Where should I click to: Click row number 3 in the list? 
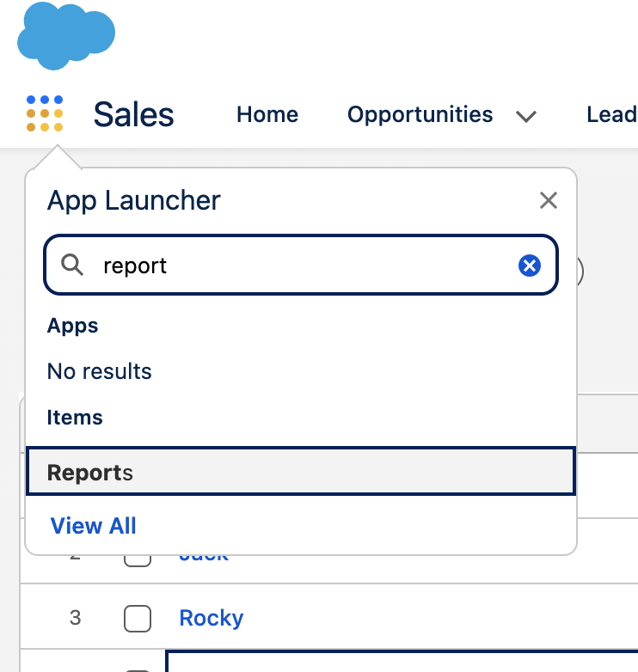[x=75, y=618]
